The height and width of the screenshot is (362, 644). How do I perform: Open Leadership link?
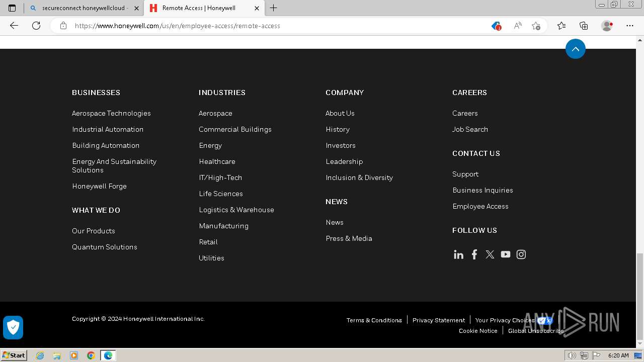[344, 161]
